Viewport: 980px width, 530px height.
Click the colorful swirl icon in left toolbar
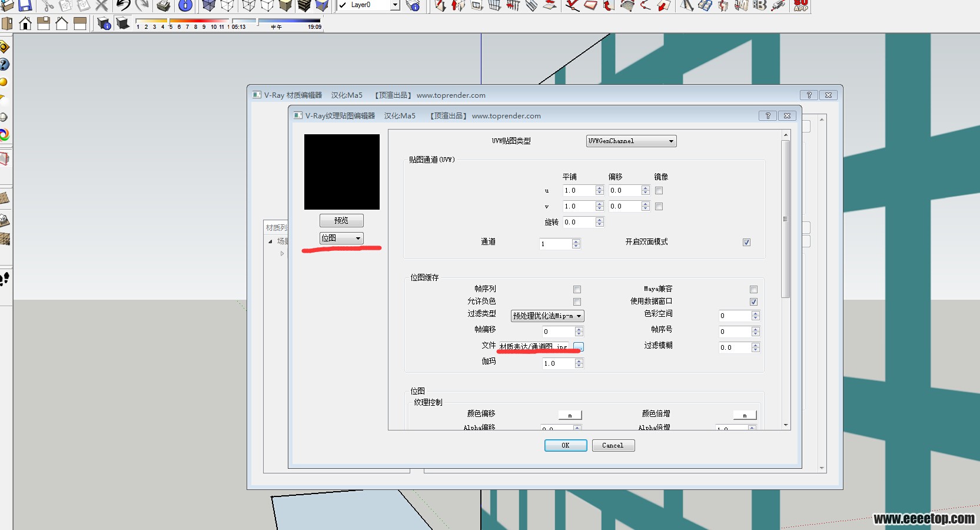(4, 135)
